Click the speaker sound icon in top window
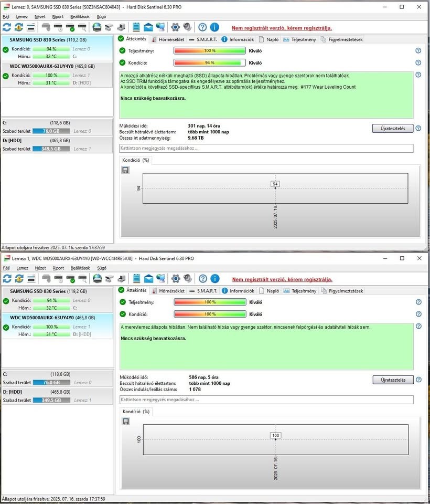 tap(187, 27)
